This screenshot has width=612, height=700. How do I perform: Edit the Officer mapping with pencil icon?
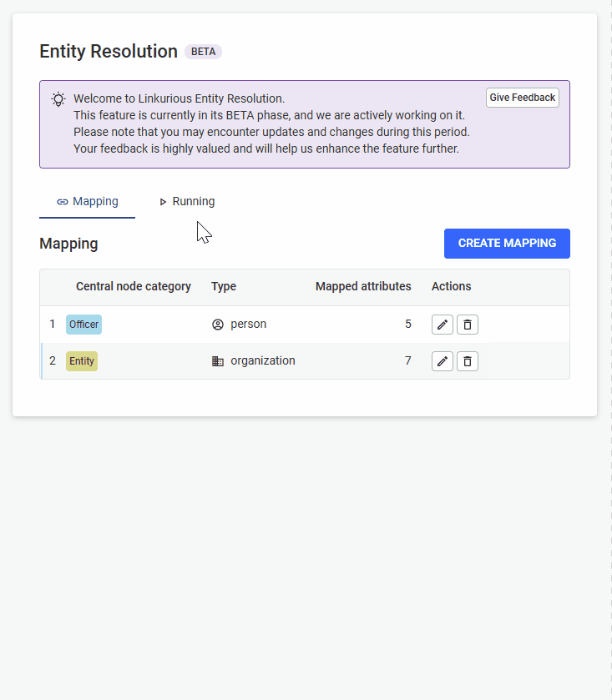coord(443,325)
